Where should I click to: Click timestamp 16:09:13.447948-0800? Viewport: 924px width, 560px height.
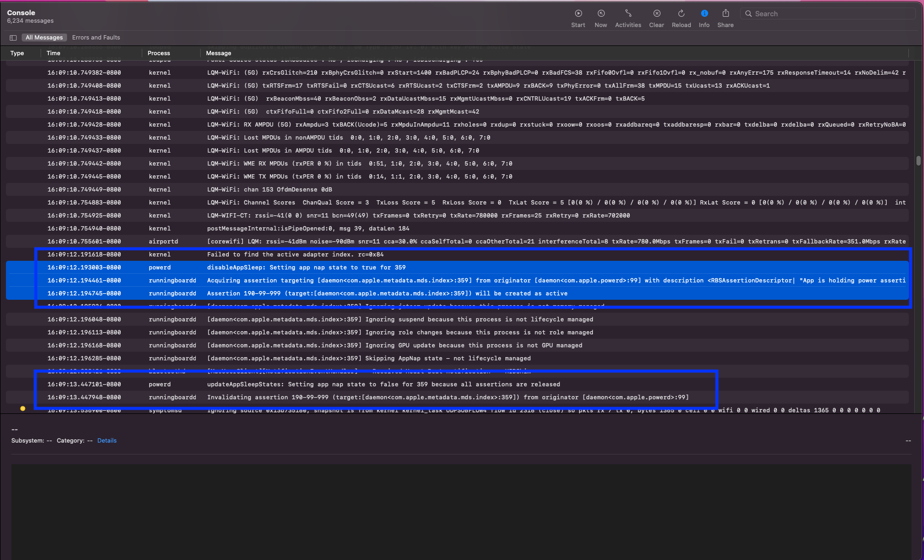coord(84,397)
